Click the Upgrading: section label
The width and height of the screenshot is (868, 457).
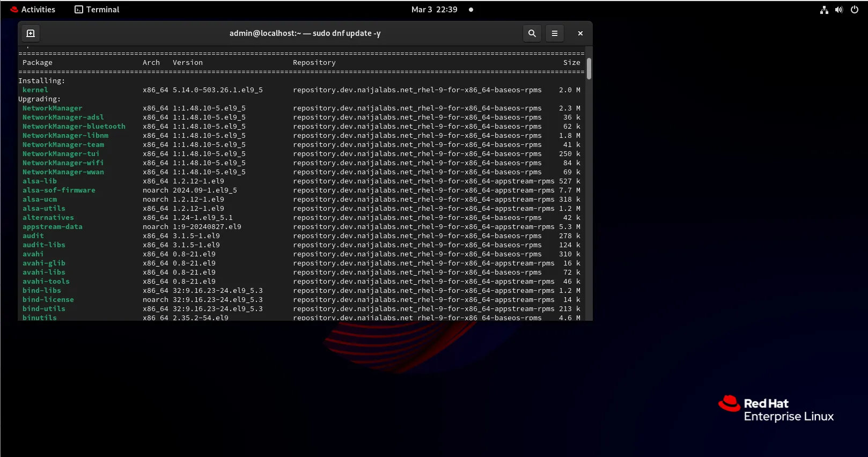tap(40, 99)
